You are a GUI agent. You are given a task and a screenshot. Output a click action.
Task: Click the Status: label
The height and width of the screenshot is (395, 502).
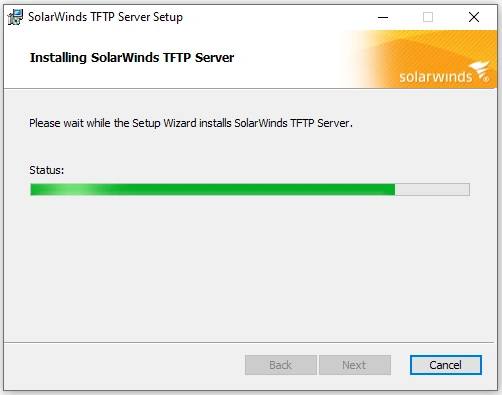click(47, 170)
